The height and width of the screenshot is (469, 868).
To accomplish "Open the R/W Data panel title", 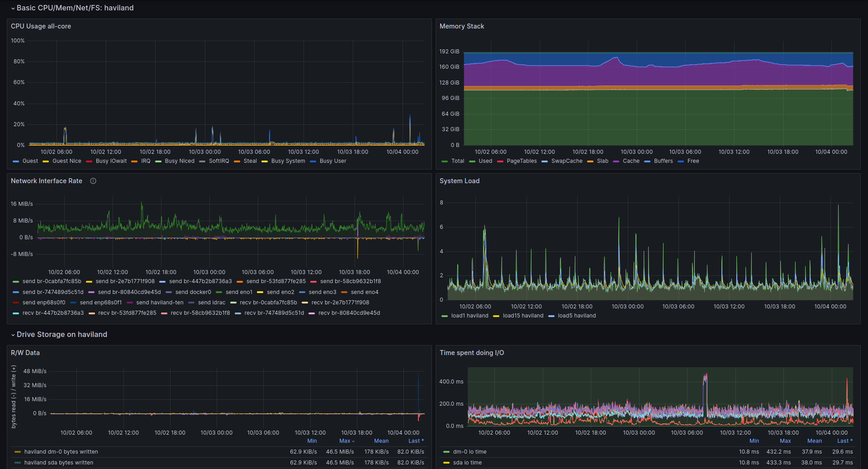I will (x=25, y=353).
